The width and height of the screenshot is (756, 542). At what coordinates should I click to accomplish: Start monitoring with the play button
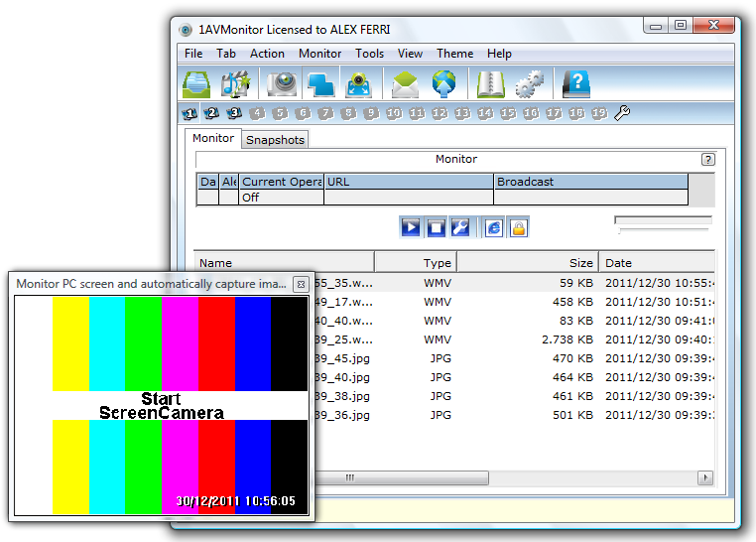(411, 228)
